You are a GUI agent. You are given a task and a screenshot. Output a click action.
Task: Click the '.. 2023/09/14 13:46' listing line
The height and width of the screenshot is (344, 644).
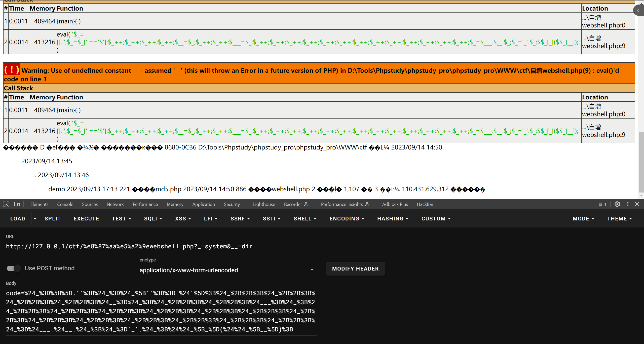point(61,175)
